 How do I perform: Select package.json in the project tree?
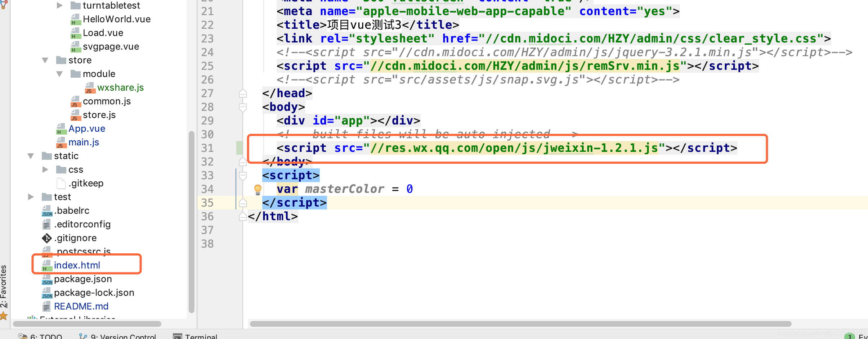tap(83, 279)
